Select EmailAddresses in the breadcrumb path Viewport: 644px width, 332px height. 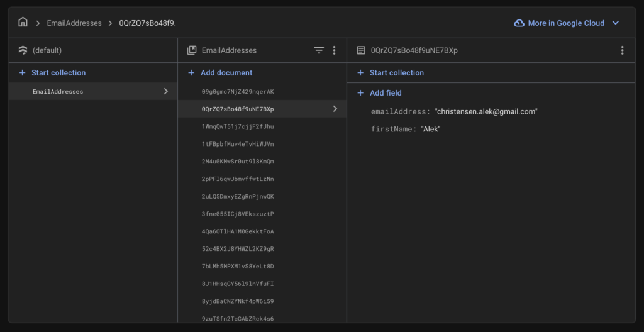tap(74, 23)
